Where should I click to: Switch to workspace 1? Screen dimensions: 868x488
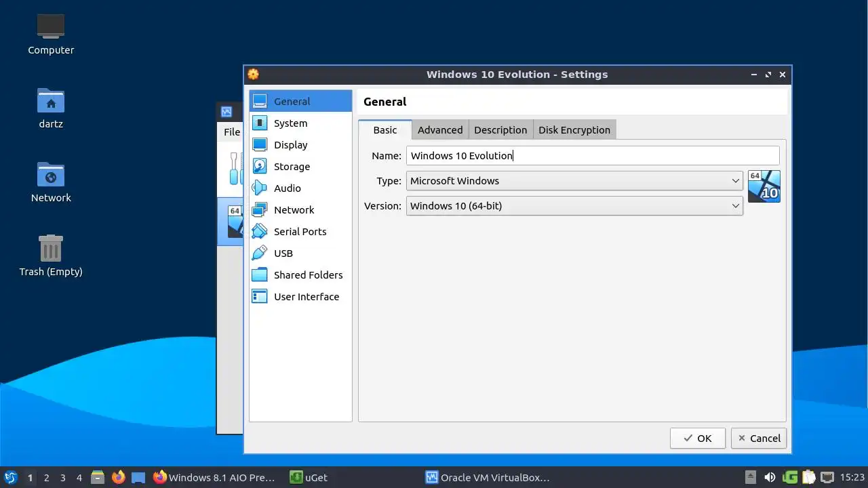point(30,477)
